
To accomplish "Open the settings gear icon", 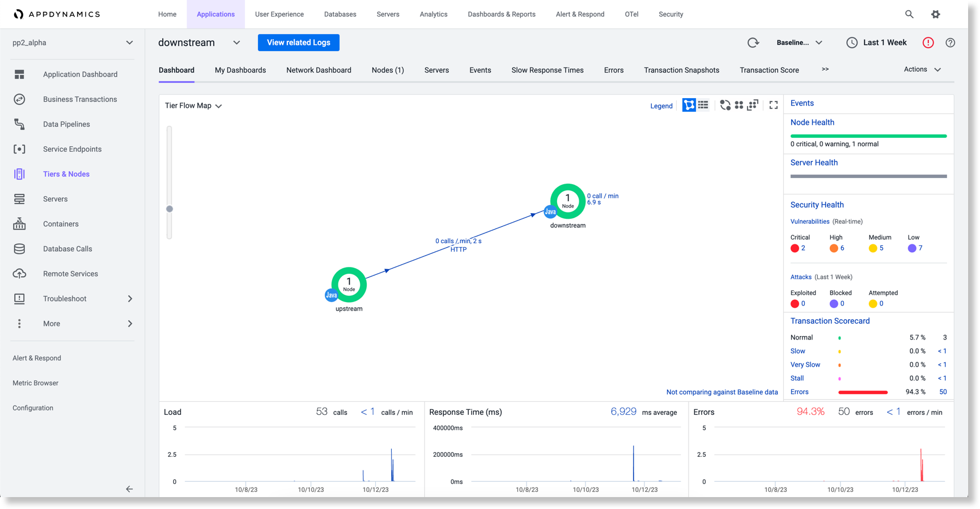I will click(936, 14).
